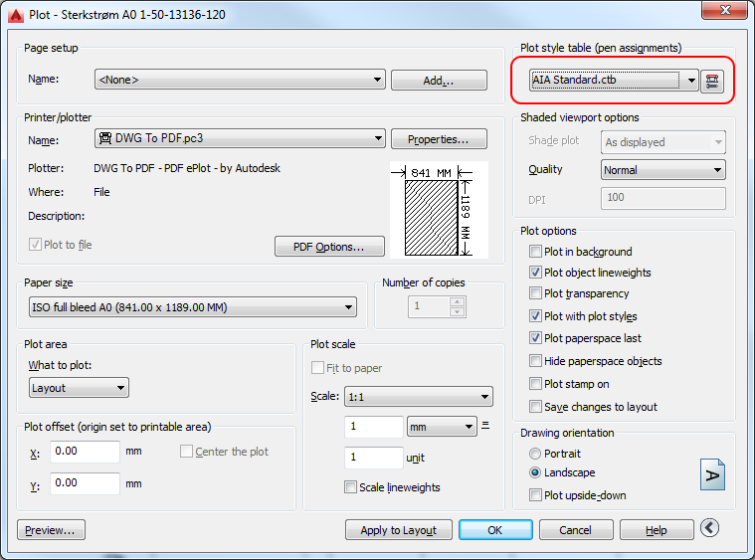Click the drawing orientation page icon
The image size is (755, 560).
point(712,474)
